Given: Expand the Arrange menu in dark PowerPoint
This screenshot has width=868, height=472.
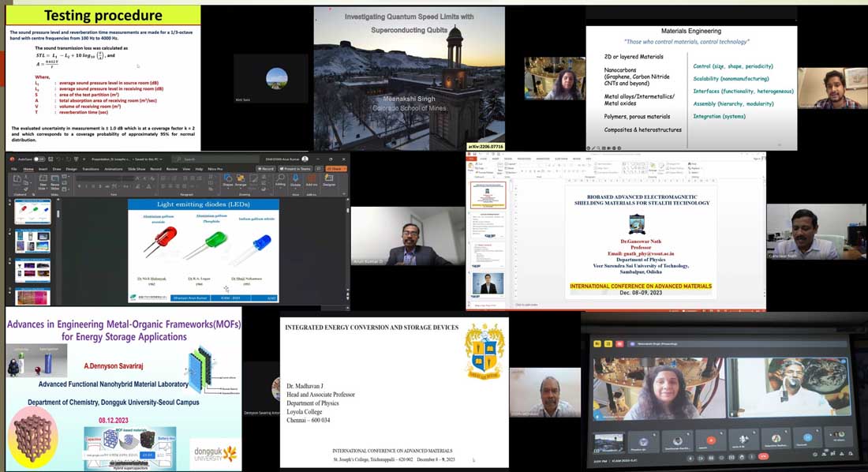Looking at the screenshot, I should point(240,180).
